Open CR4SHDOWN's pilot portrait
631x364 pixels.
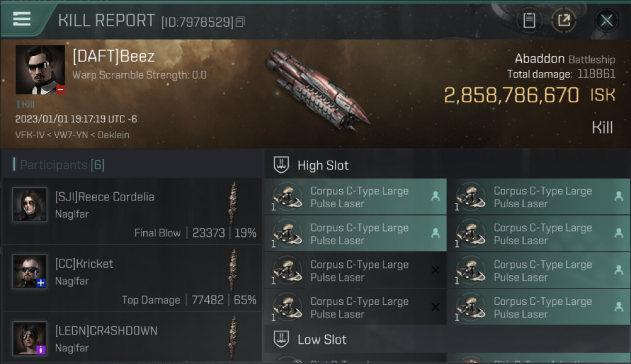30,338
